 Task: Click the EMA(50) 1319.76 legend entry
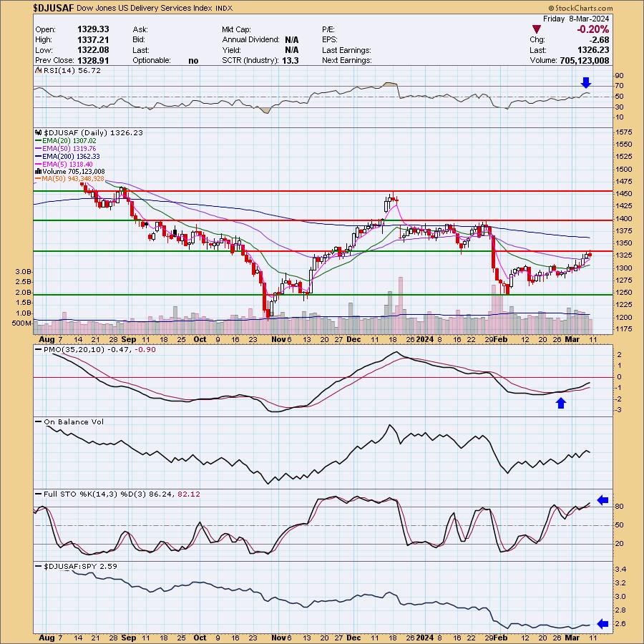click(x=66, y=148)
